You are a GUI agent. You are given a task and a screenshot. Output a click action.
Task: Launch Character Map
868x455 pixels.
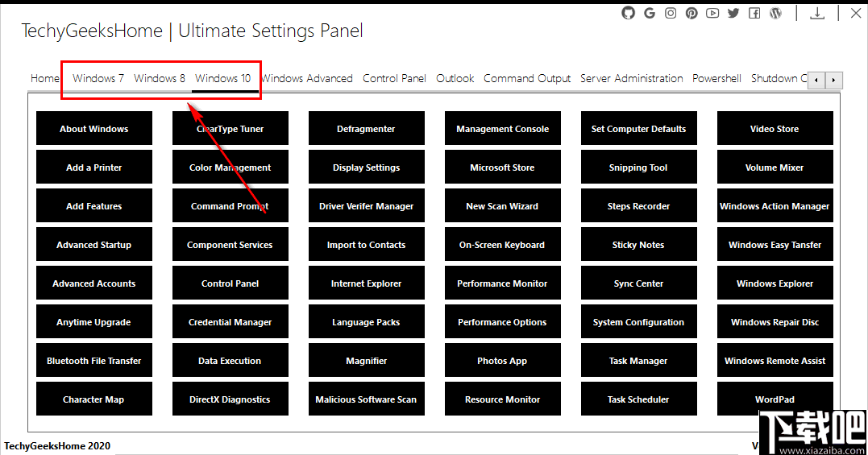pos(94,399)
